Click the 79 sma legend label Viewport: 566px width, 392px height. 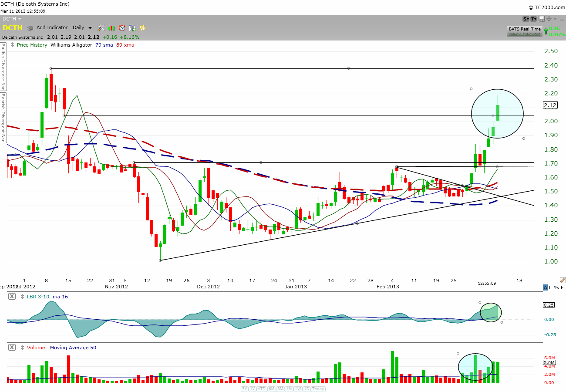tap(104, 45)
